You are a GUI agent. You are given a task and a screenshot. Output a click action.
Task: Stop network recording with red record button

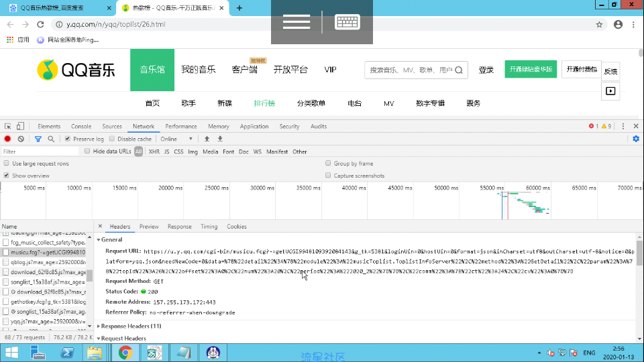(x=7, y=139)
